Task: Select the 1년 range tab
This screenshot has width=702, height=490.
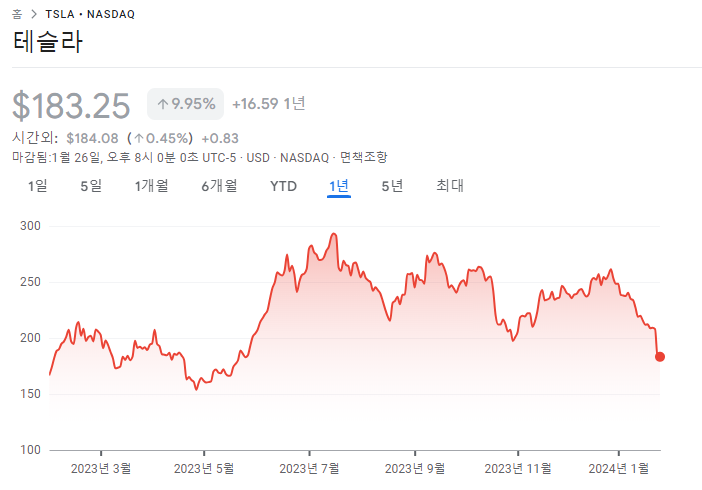Action: pyautogui.click(x=339, y=186)
